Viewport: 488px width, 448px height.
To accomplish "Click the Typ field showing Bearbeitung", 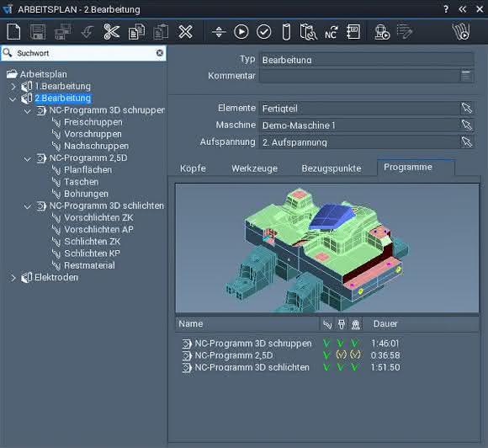I will [x=367, y=60].
